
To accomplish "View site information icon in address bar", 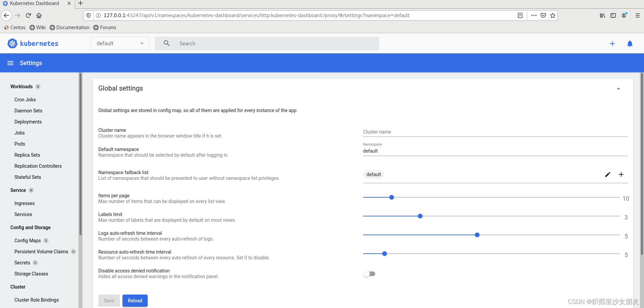I will 98,15.
